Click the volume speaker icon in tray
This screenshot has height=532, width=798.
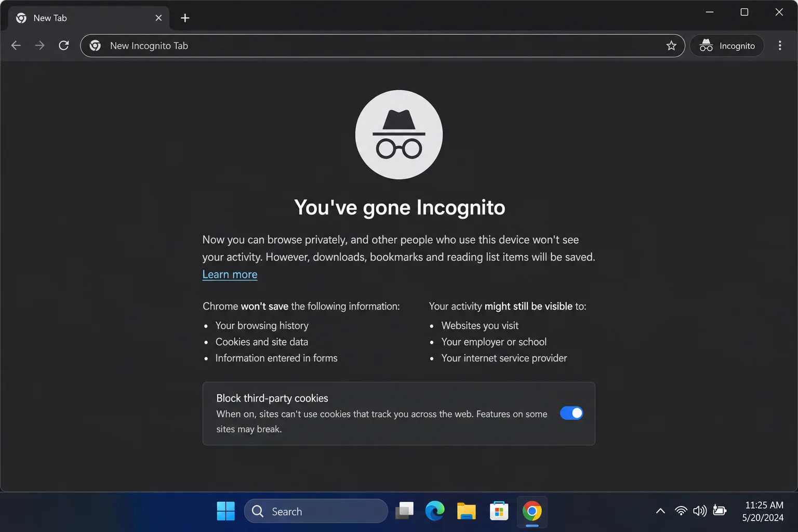700,511
